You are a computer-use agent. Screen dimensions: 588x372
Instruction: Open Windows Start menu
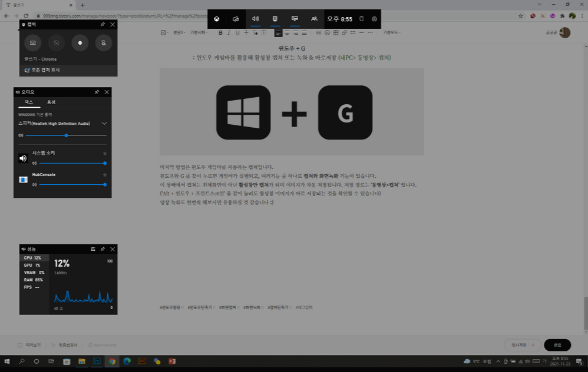pyautogui.click(x=6, y=361)
